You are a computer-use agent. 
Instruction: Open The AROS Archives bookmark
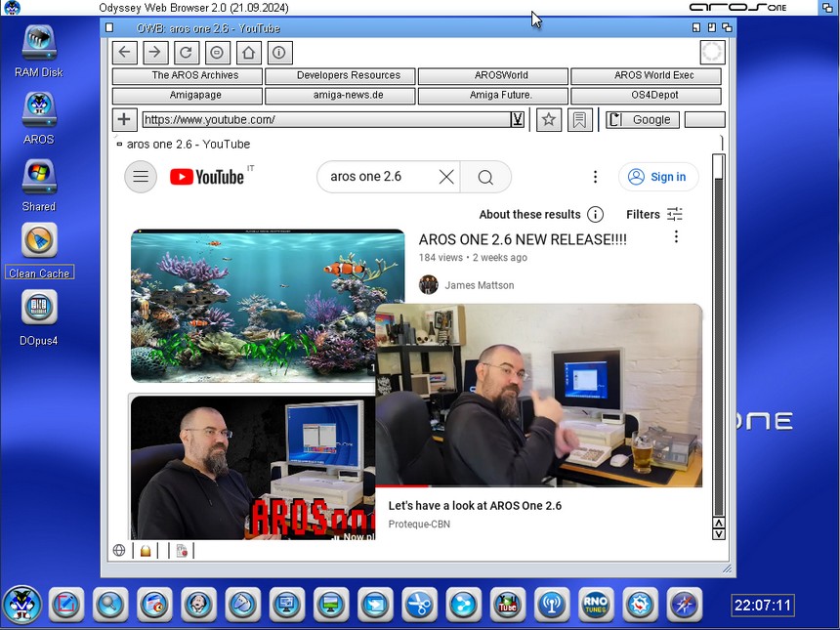point(188,75)
